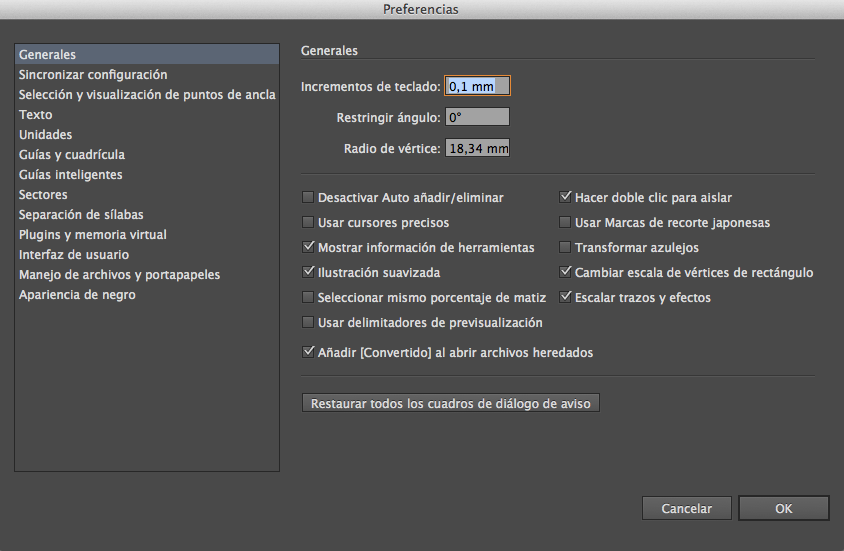This screenshot has width=844, height=551.
Task: Disable Ilustración suavizada option
Action: point(308,272)
